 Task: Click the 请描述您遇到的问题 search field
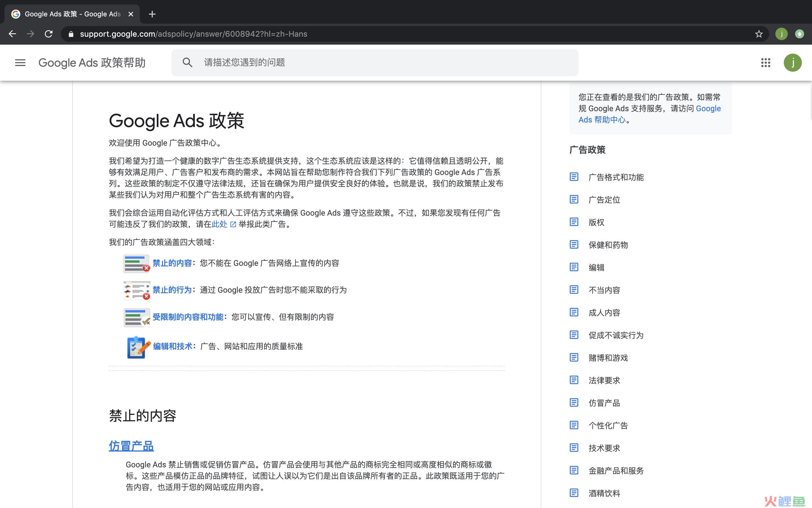click(x=374, y=62)
